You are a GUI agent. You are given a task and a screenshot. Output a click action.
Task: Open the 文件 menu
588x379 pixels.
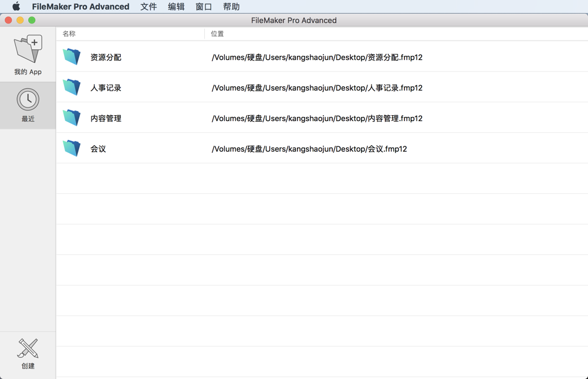click(148, 6)
